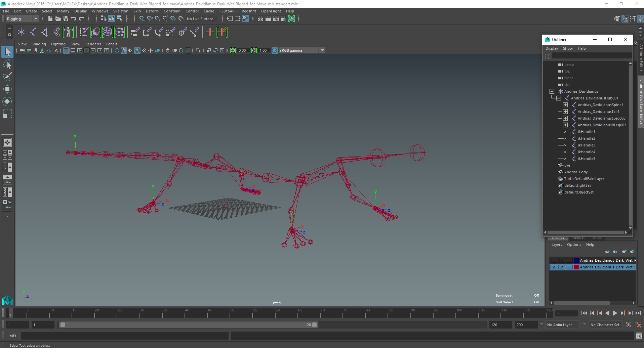Select ikHandle3 in the Outliner

coord(586,145)
